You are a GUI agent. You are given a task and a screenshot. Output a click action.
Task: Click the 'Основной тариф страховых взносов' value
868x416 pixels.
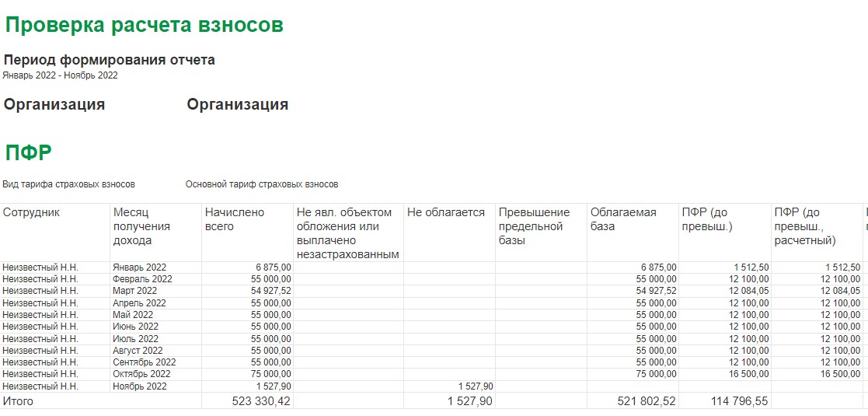pyautogui.click(x=262, y=184)
